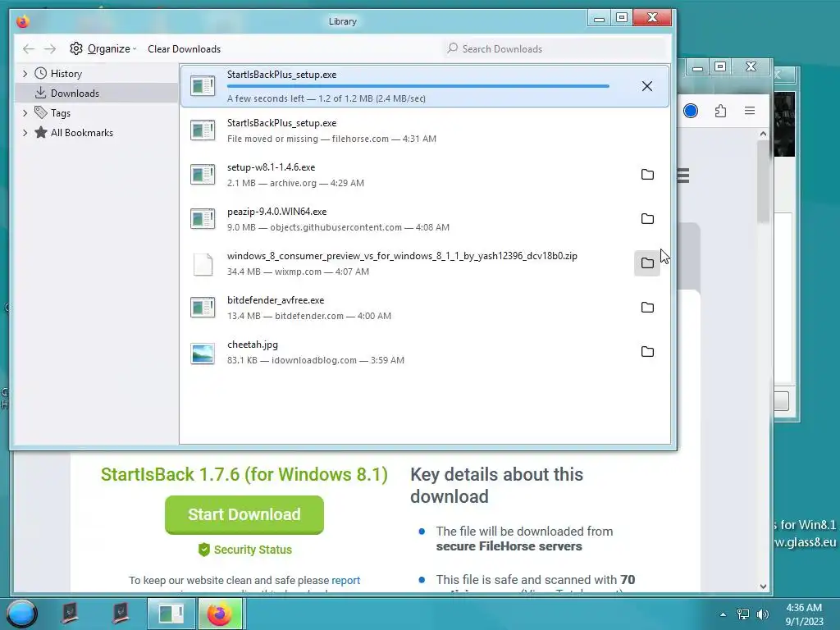Click the cheetah.jpg image file icon

(x=203, y=354)
